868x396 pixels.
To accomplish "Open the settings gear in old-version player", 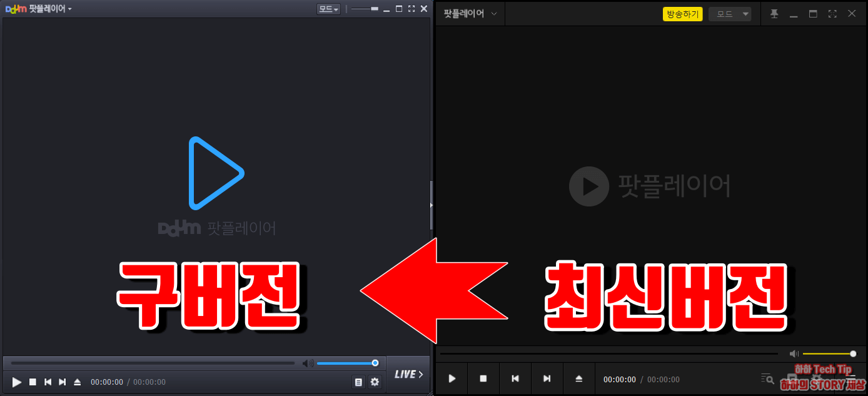I will click(375, 382).
